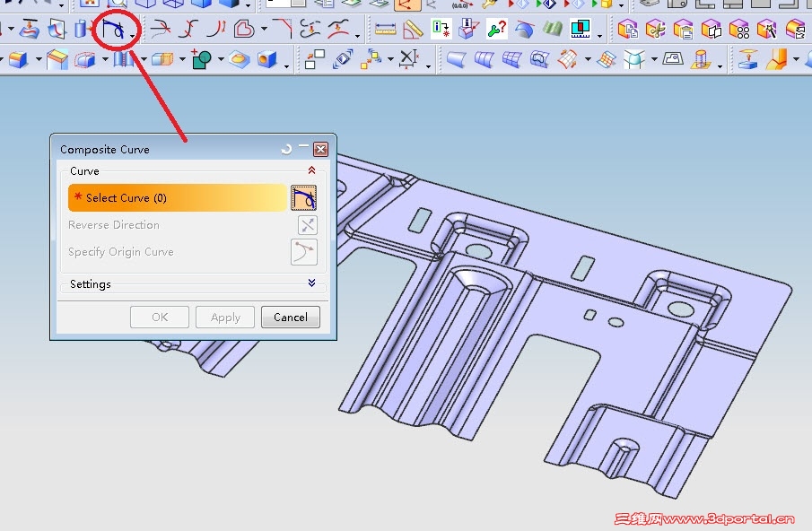Open the Object Information tool
This screenshot has height=531, width=812.
(x=441, y=29)
